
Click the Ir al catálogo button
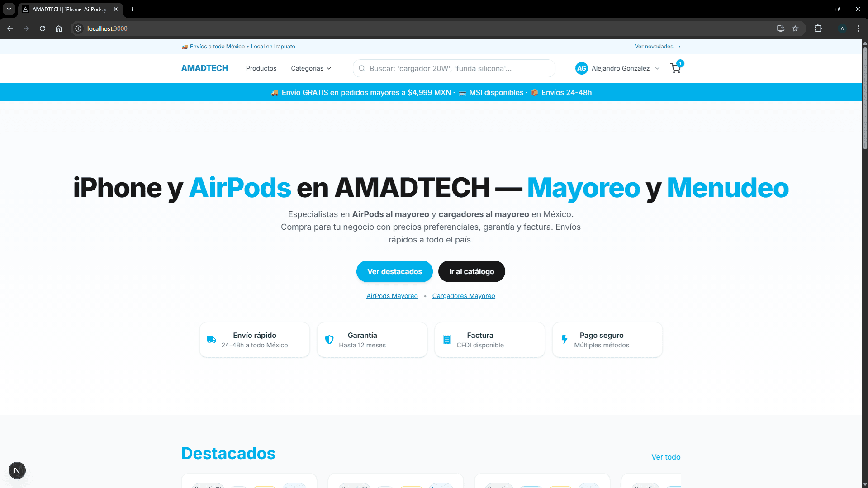[471, 271]
